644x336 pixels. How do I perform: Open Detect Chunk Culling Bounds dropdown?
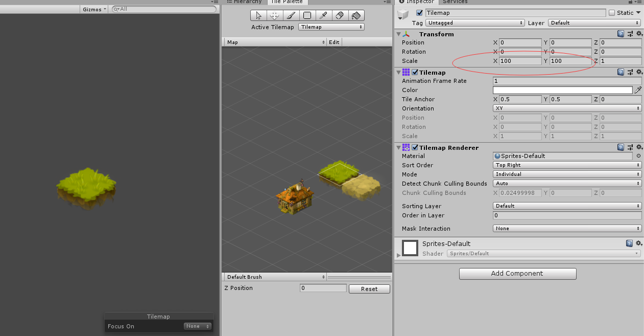[x=567, y=184]
